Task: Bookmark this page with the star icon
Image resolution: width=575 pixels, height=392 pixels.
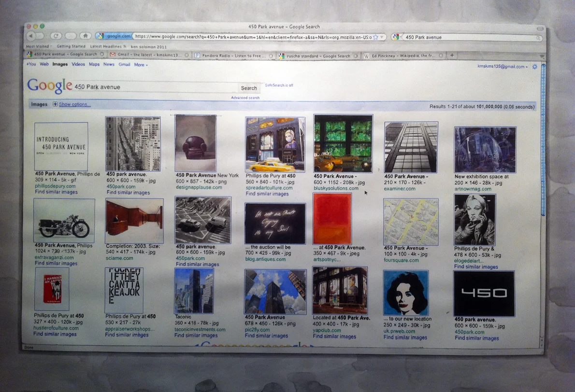Action: 375,37
